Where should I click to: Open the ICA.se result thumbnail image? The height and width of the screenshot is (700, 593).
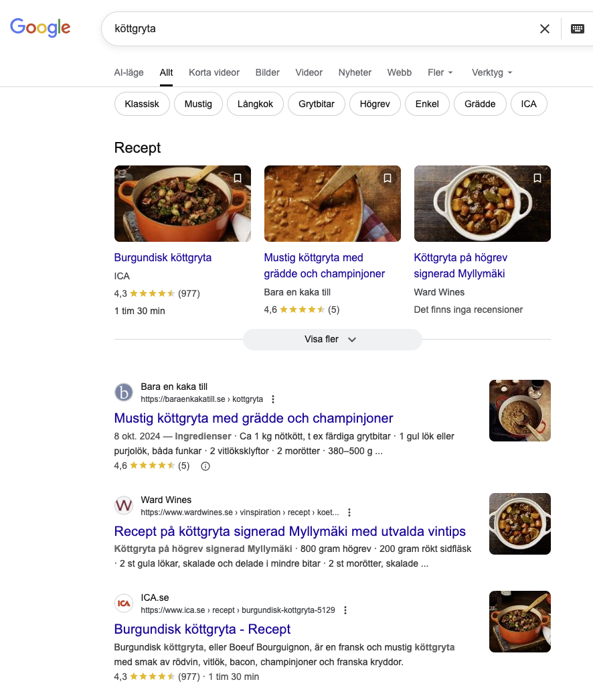coord(519,622)
